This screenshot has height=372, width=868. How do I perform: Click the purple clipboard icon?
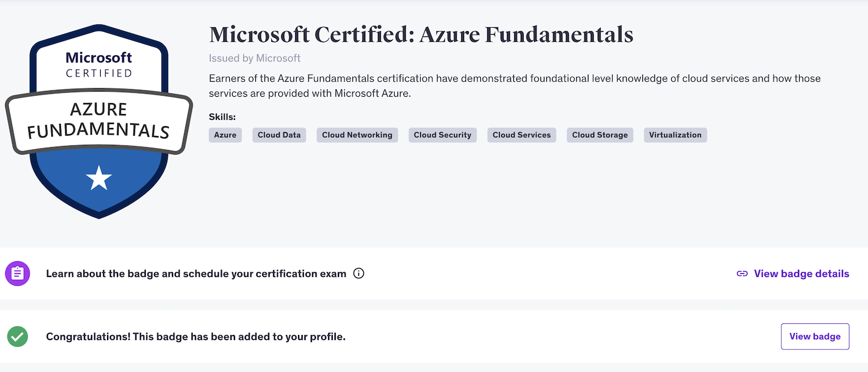17,273
